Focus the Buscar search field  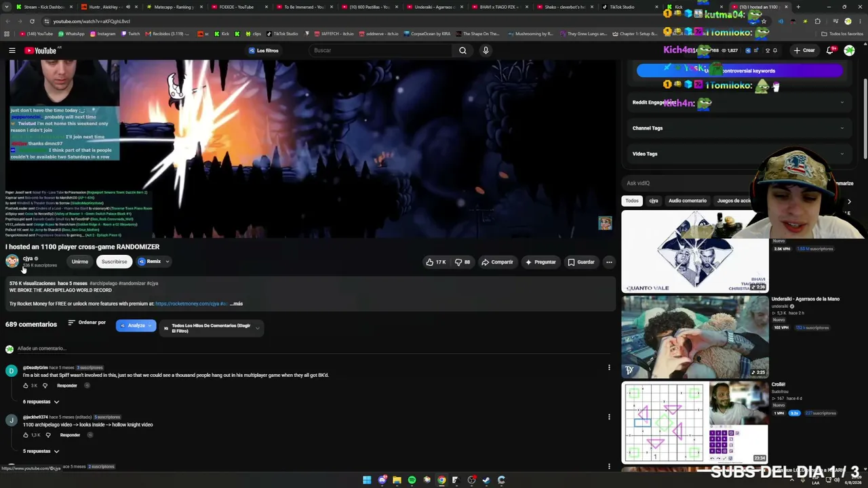[x=381, y=50]
